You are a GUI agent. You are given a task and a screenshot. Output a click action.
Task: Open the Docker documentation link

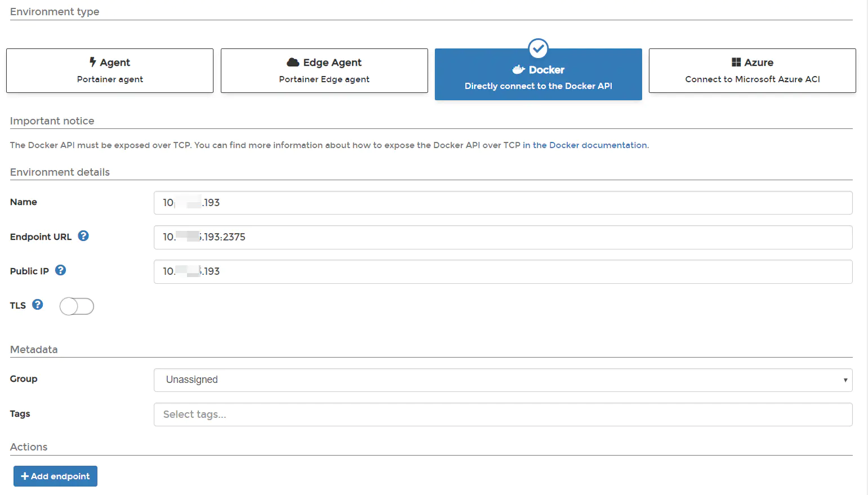(x=585, y=145)
